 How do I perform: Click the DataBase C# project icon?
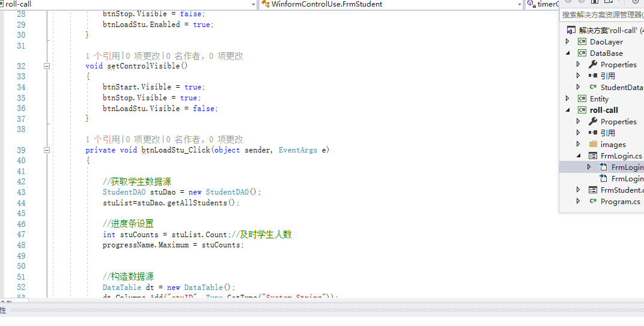coord(582,53)
